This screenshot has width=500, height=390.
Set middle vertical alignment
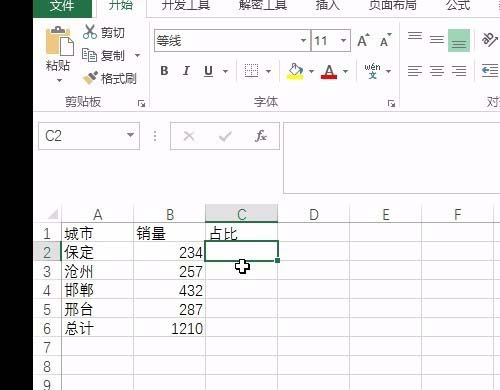(437, 40)
